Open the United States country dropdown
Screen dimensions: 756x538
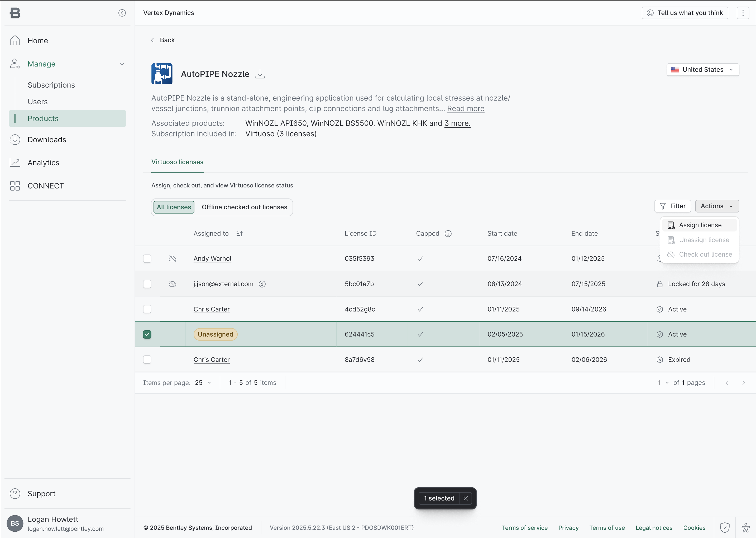(703, 70)
